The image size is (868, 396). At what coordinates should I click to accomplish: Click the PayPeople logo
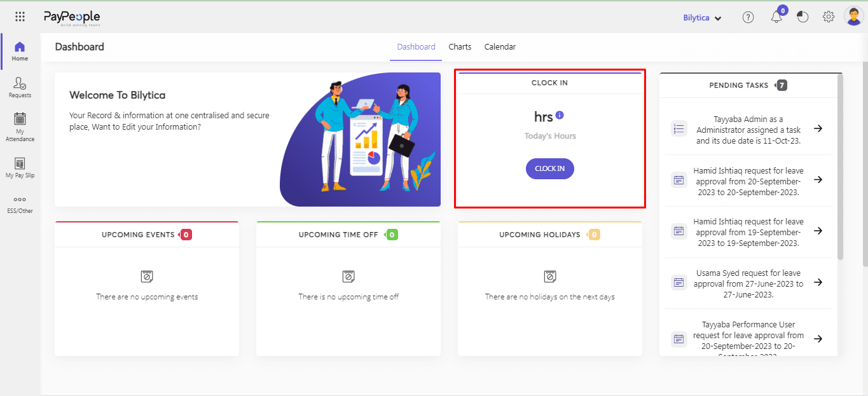71,17
